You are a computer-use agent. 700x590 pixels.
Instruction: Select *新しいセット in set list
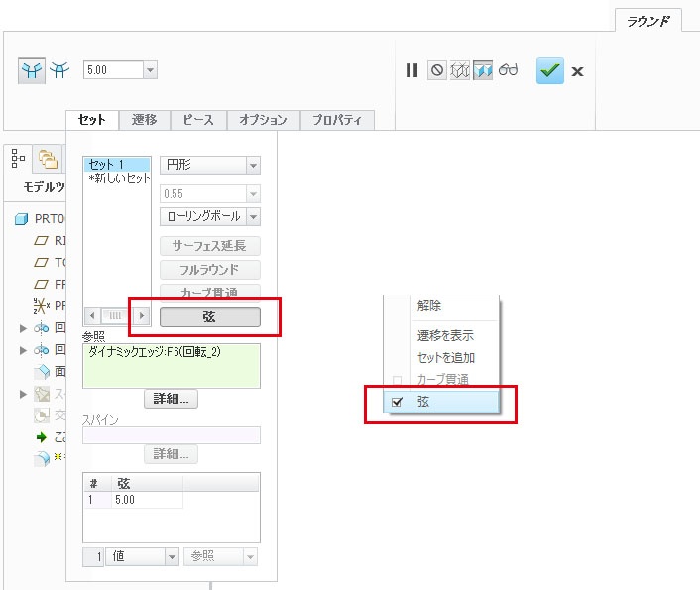tap(119, 177)
